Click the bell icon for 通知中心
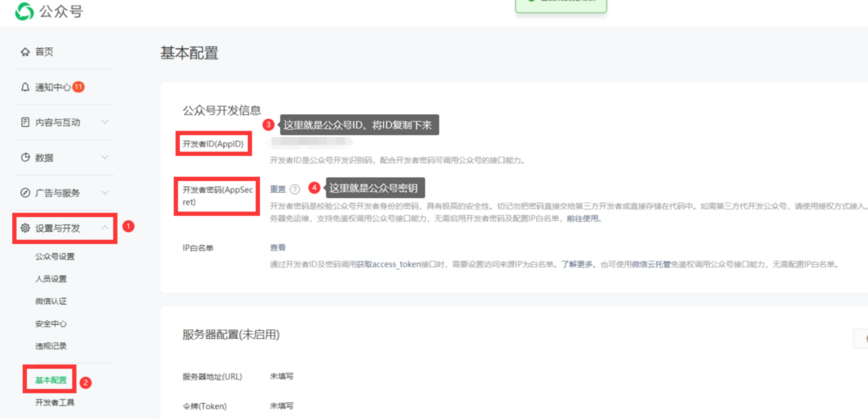Image resolution: width=868 pixels, height=419 pixels. tap(25, 87)
